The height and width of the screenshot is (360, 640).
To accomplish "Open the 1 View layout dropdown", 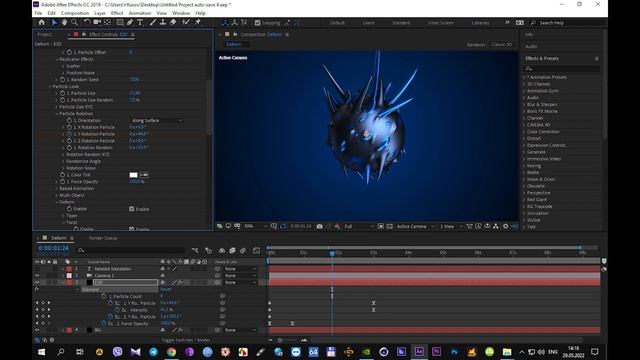I will (451, 226).
